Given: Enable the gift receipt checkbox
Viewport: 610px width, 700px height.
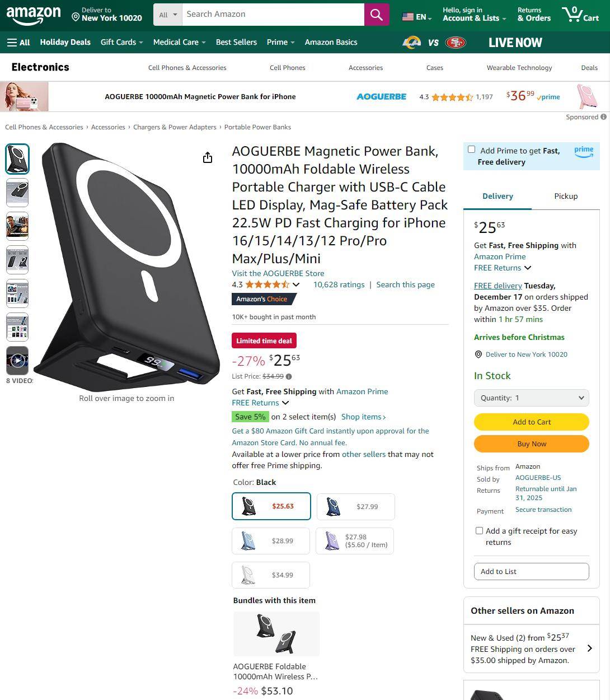Looking at the screenshot, I should [x=479, y=530].
